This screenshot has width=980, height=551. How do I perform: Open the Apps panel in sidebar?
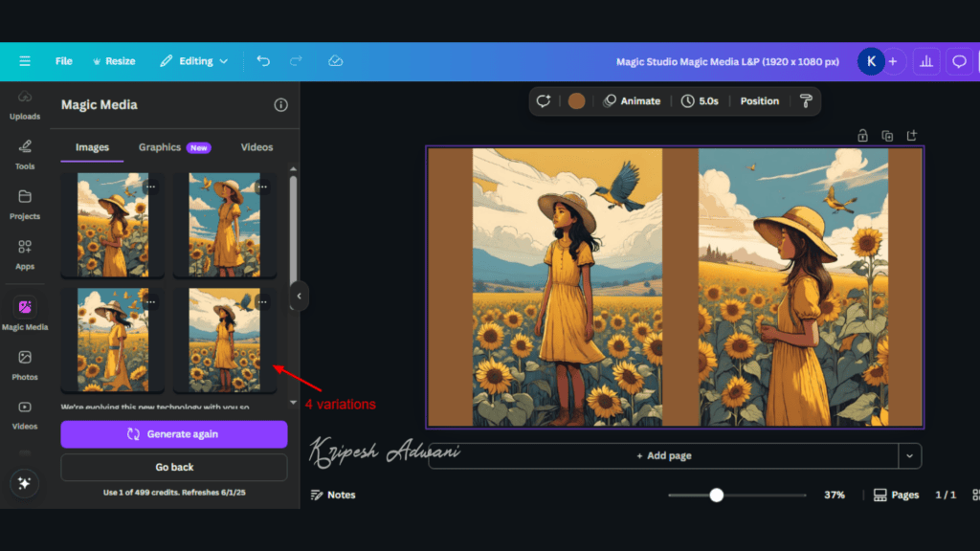tap(25, 253)
